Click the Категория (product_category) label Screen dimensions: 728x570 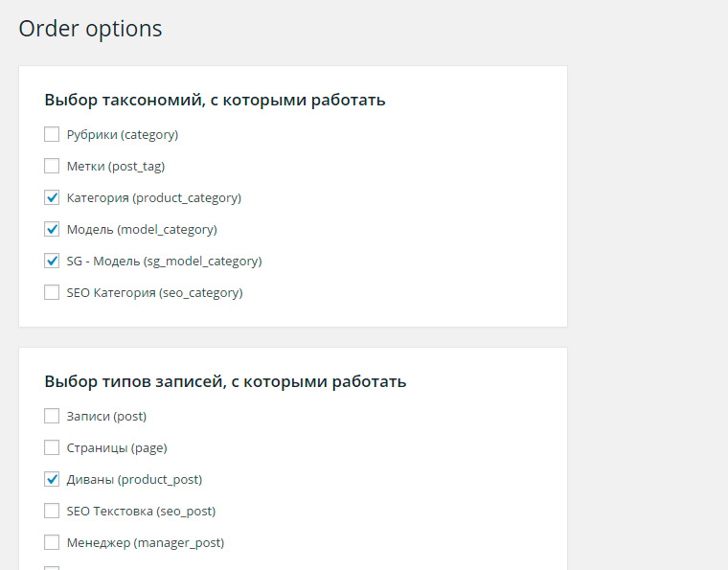154,198
